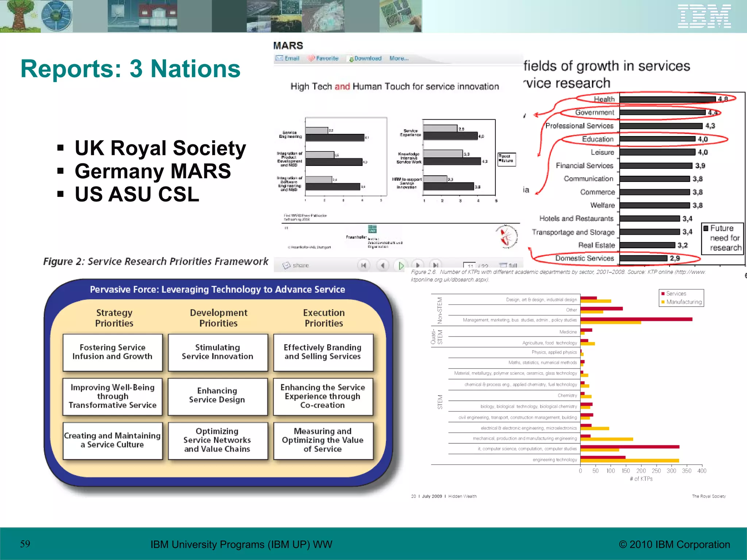Click the circular seal logo in MARS slide

(x=507, y=237)
